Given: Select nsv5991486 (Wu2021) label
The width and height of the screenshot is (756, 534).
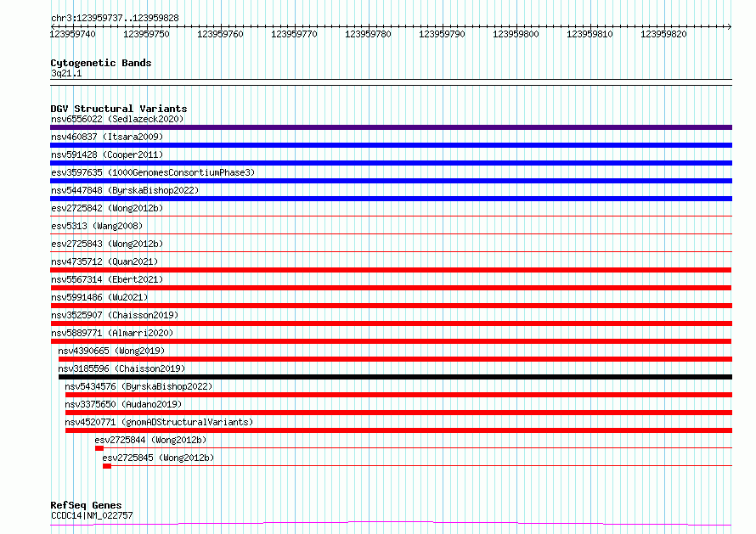Looking at the screenshot, I should (99, 297).
